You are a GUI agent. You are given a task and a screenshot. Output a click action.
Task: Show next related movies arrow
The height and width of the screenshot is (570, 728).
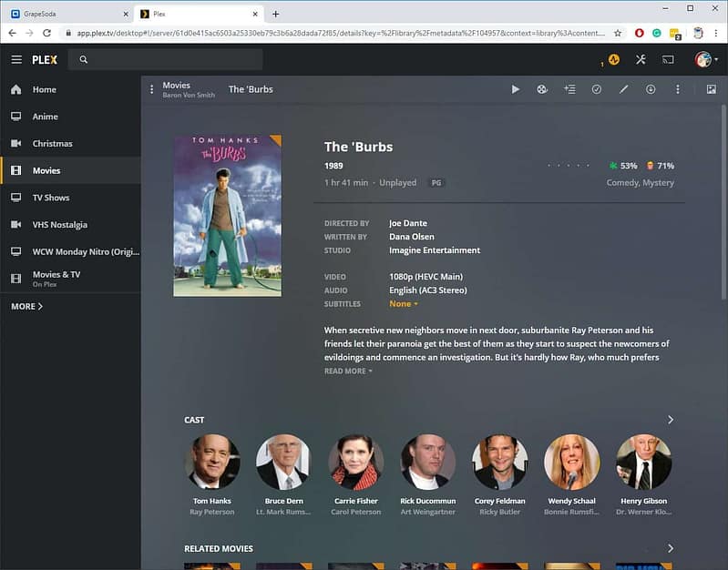[x=670, y=548]
